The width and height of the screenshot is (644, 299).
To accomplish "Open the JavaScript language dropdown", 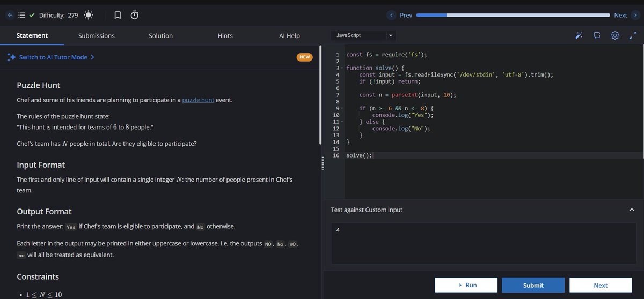I will (x=364, y=35).
